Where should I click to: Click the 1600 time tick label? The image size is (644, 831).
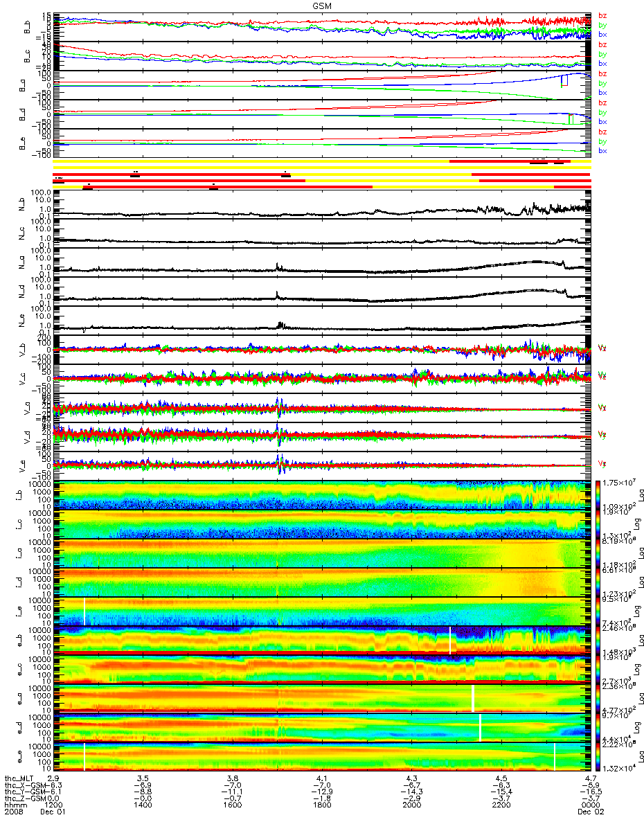[233, 806]
